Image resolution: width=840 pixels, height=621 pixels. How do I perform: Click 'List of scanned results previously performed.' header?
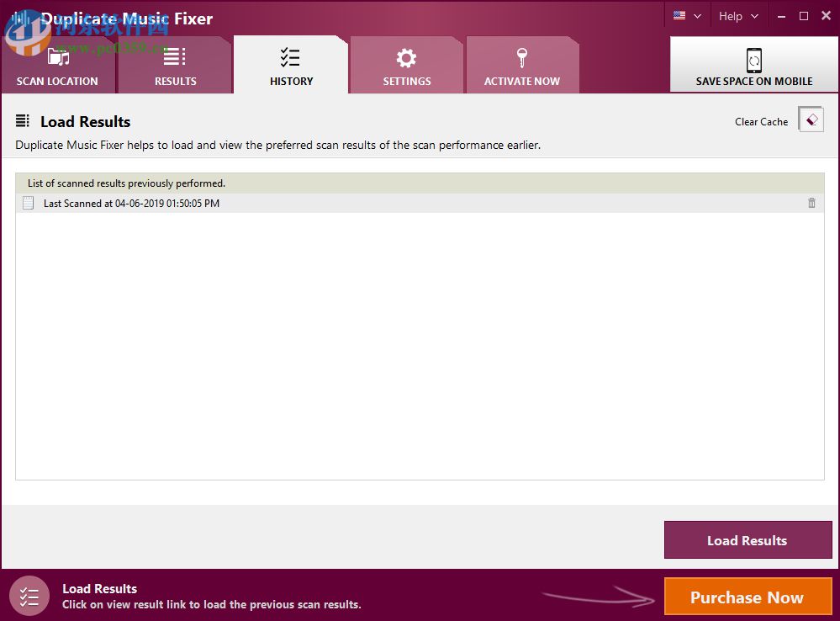tap(420, 183)
